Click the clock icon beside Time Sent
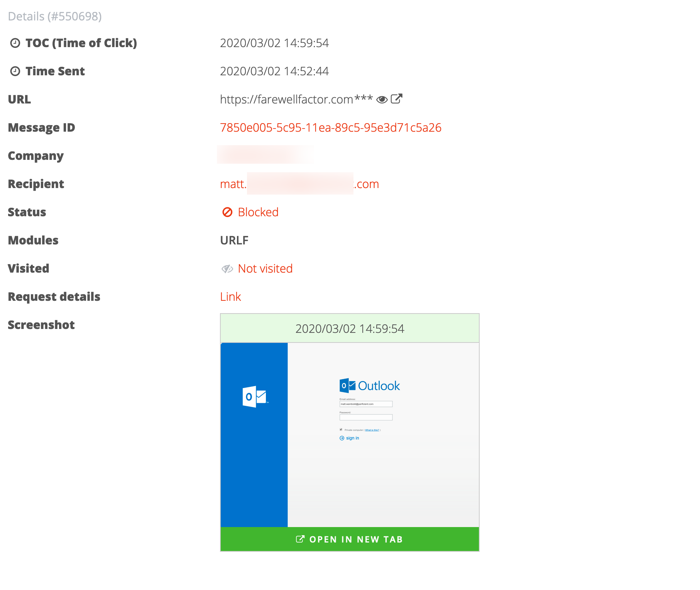This screenshot has width=700, height=590. pos(15,71)
